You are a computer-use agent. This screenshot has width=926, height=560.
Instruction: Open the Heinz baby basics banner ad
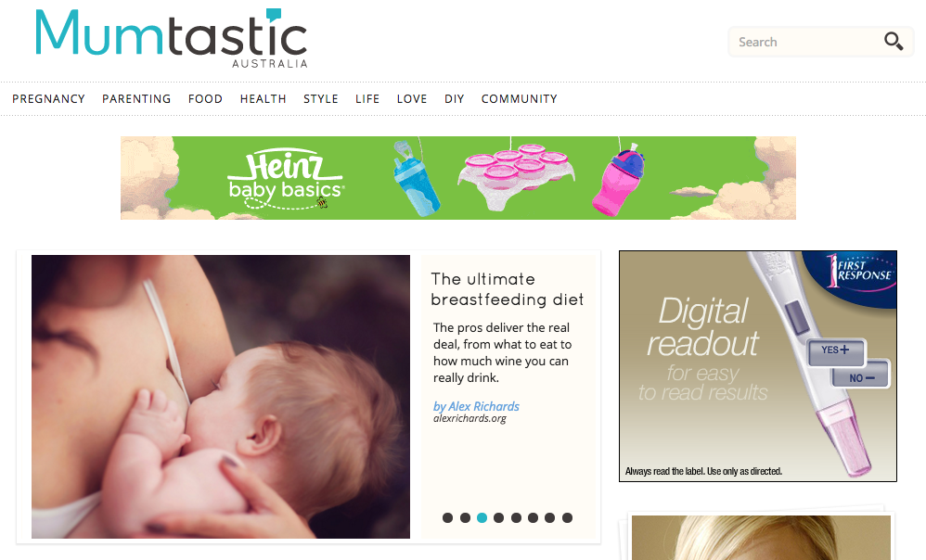(458, 178)
